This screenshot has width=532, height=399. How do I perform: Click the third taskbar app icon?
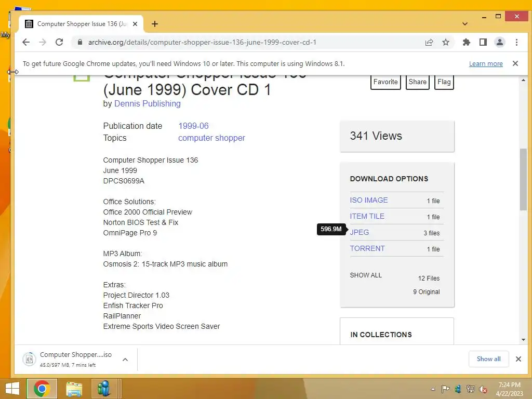click(x=104, y=389)
